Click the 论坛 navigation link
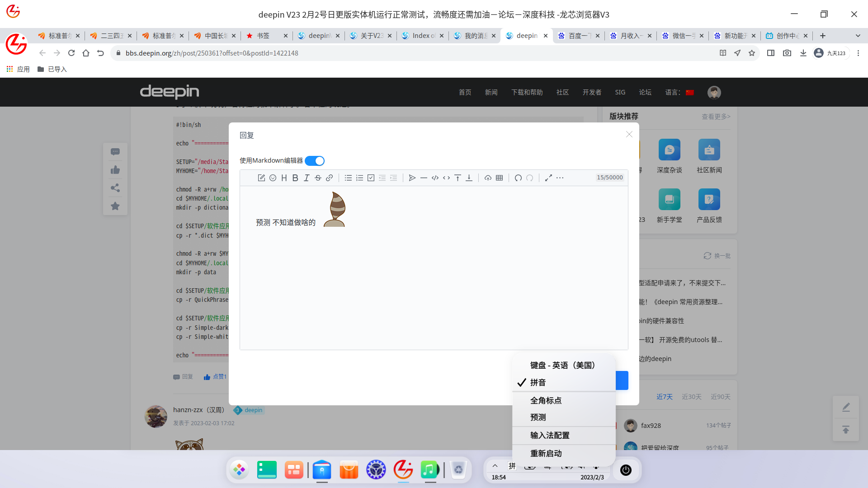868x488 pixels. 645,92
